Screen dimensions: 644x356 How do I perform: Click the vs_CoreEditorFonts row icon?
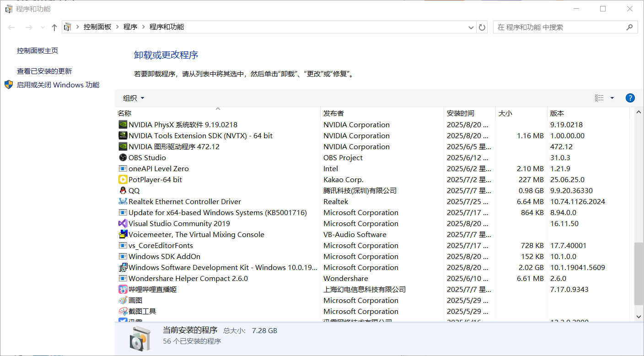click(x=123, y=245)
